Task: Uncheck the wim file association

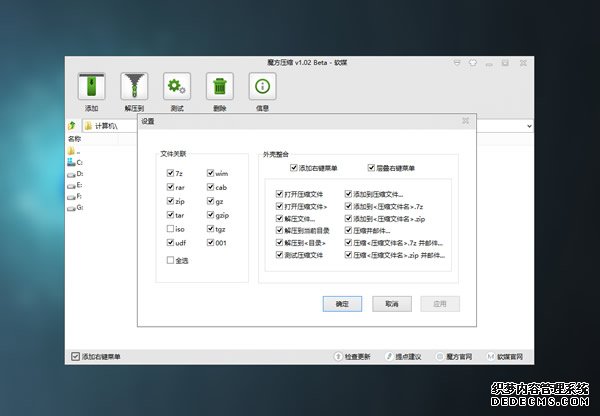Action: point(210,173)
